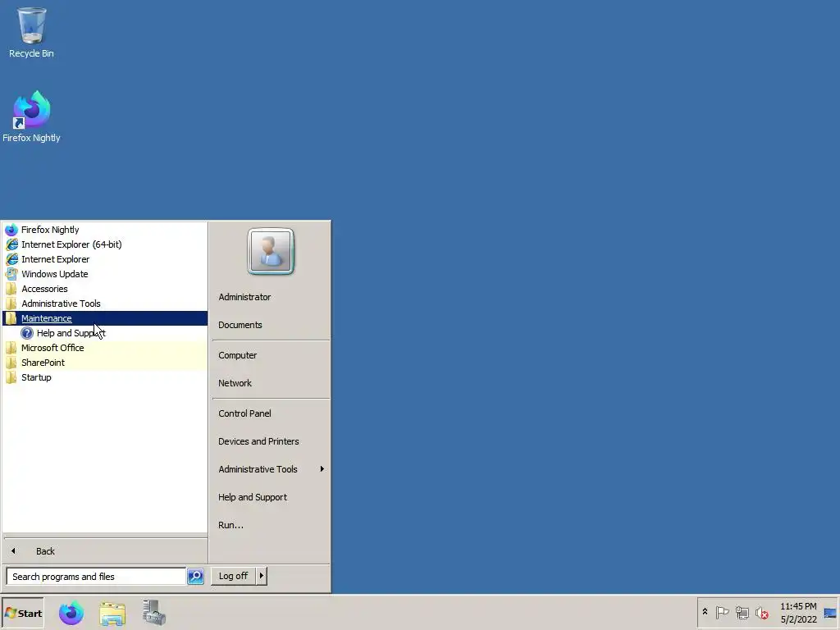Expand the Administrative Tools folder in the programs list
This screenshot has height=630, width=840.
(x=105, y=304)
